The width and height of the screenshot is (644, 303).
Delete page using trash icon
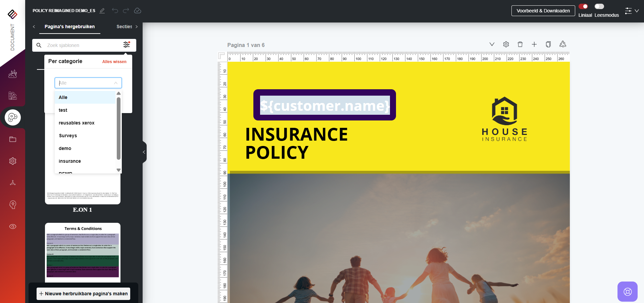coord(520,44)
